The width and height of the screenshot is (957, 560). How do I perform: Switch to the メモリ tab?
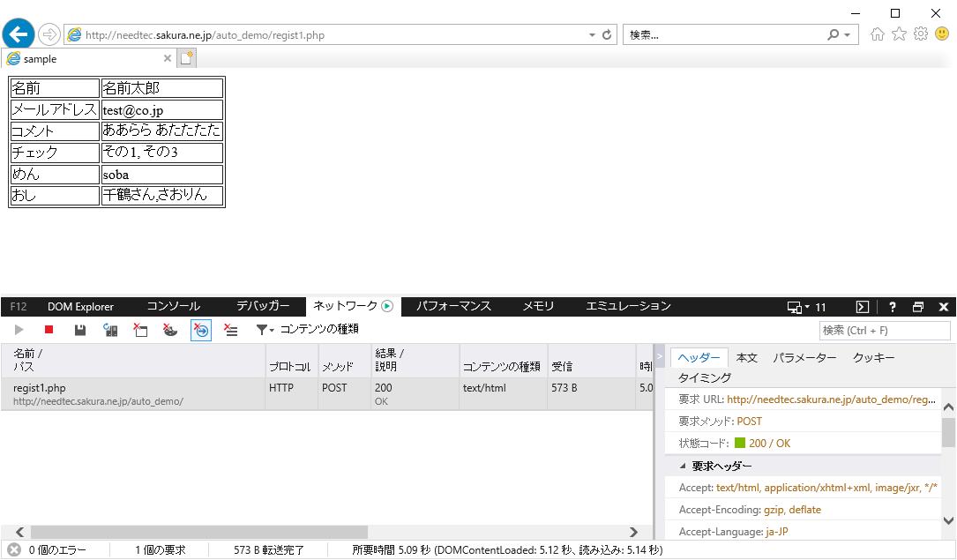538,306
